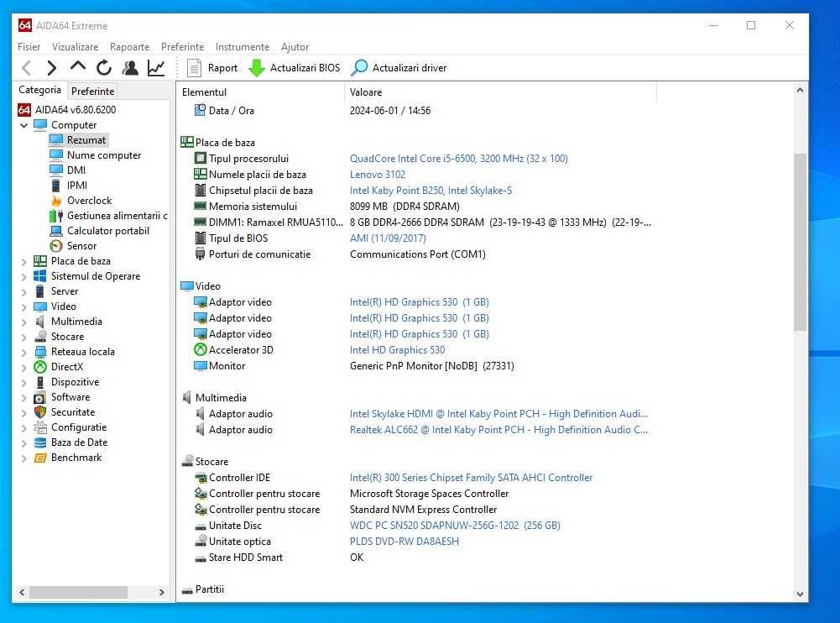
Task: Open the Lenovo 3102 link
Action: [x=378, y=175]
